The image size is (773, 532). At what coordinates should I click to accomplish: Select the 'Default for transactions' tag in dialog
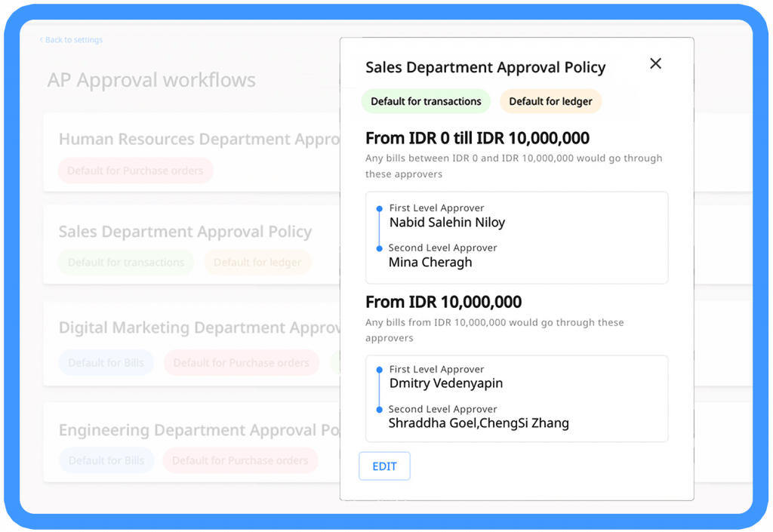[426, 101]
